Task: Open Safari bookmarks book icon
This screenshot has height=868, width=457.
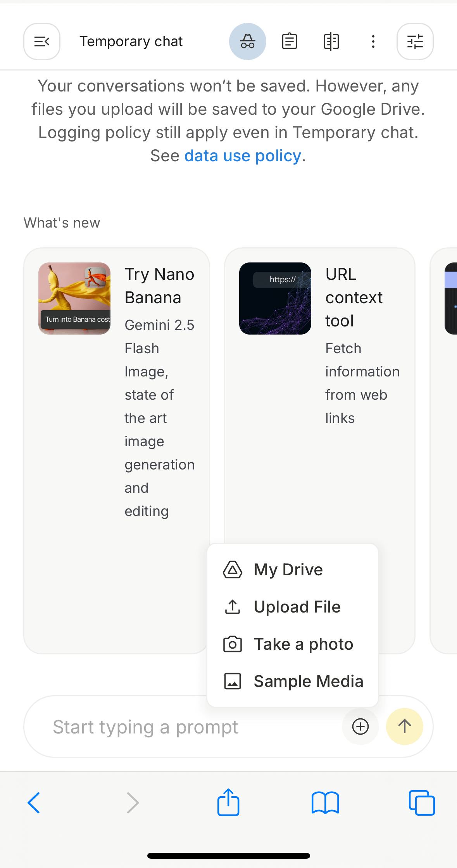Action: [325, 802]
